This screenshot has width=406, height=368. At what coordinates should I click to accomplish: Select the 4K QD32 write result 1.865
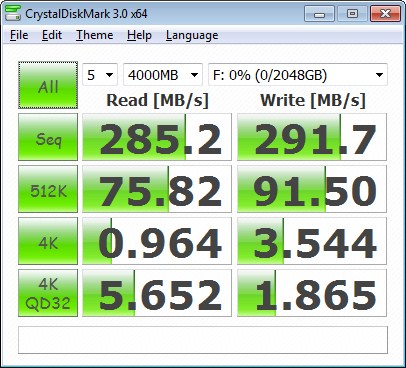(312, 293)
